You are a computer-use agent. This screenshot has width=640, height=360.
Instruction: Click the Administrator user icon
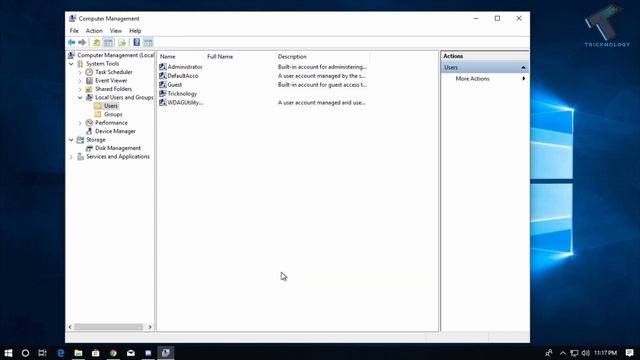coord(163,67)
